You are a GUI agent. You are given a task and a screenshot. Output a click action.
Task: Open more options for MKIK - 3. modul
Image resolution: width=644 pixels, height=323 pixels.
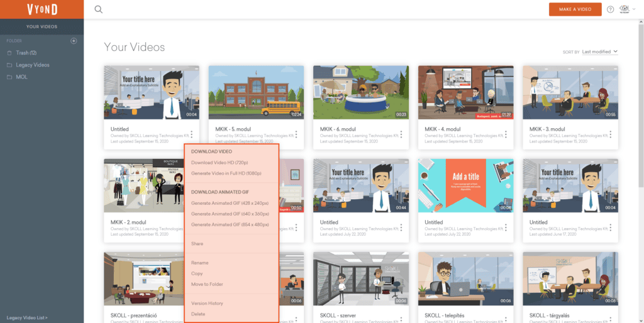click(610, 134)
